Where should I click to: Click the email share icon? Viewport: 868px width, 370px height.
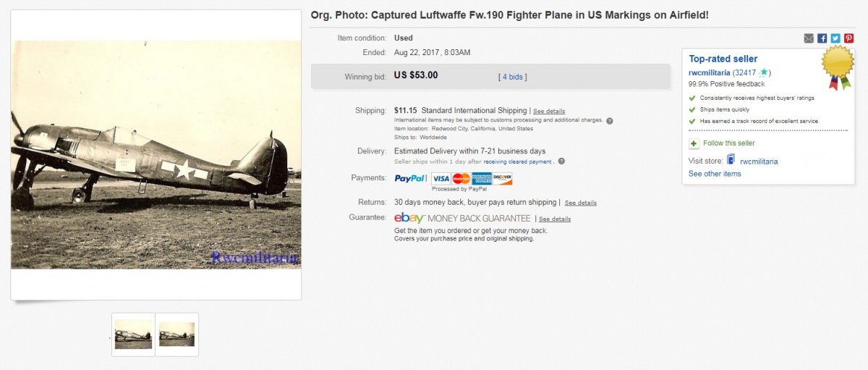[809, 38]
